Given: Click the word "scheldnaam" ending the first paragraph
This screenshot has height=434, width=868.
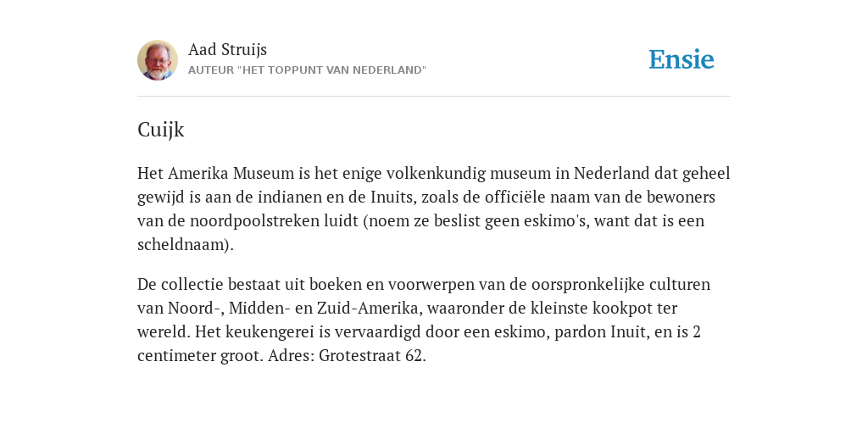Looking at the screenshot, I should tap(183, 245).
